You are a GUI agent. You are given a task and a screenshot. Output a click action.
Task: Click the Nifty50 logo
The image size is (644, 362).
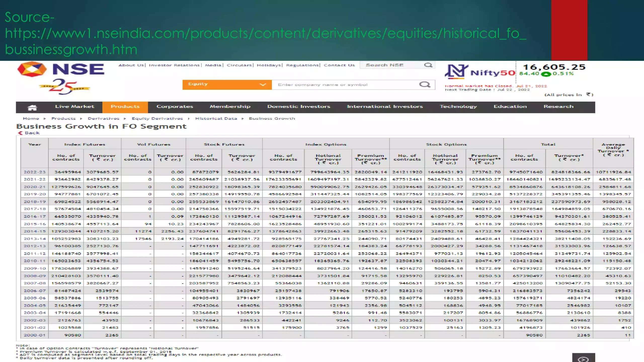(x=480, y=72)
